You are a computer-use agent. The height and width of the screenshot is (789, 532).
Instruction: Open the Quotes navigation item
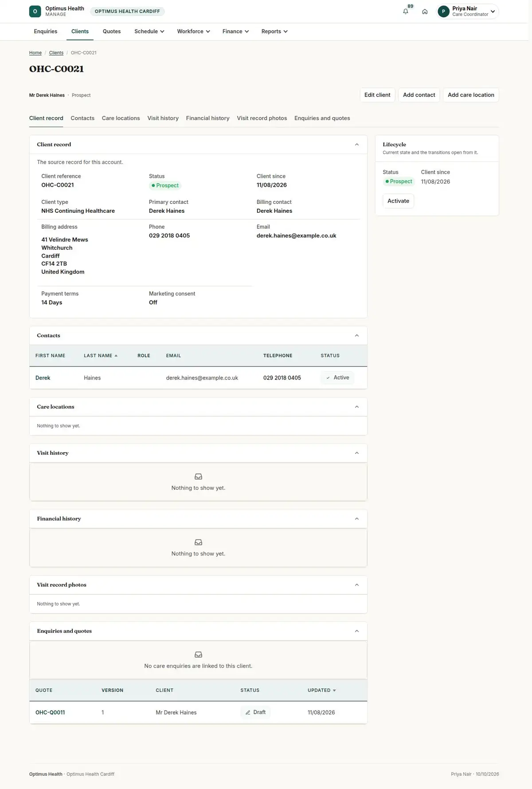point(112,31)
